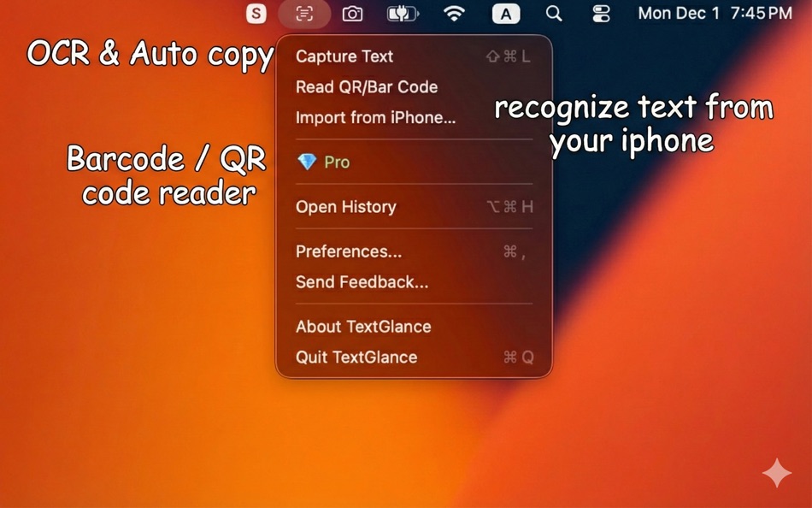Click the blue Pro diamond icon
Image resolution: width=812 pixels, height=508 pixels.
(x=309, y=162)
